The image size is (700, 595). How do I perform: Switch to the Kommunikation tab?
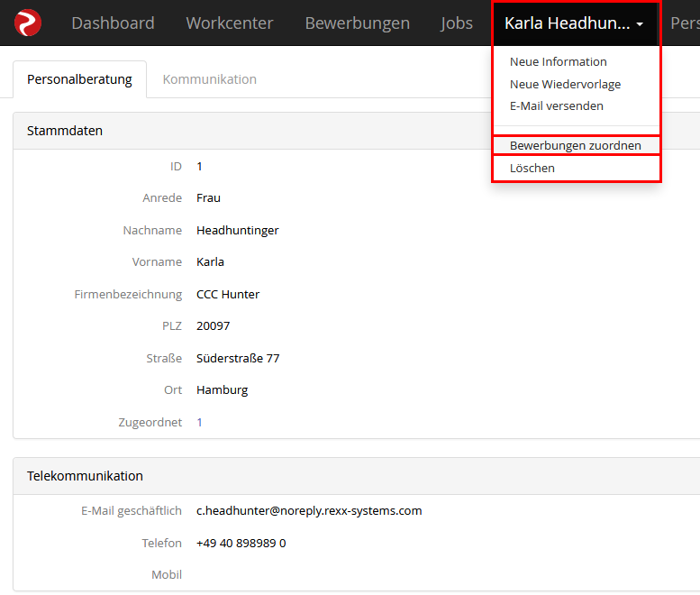(x=209, y=79)
